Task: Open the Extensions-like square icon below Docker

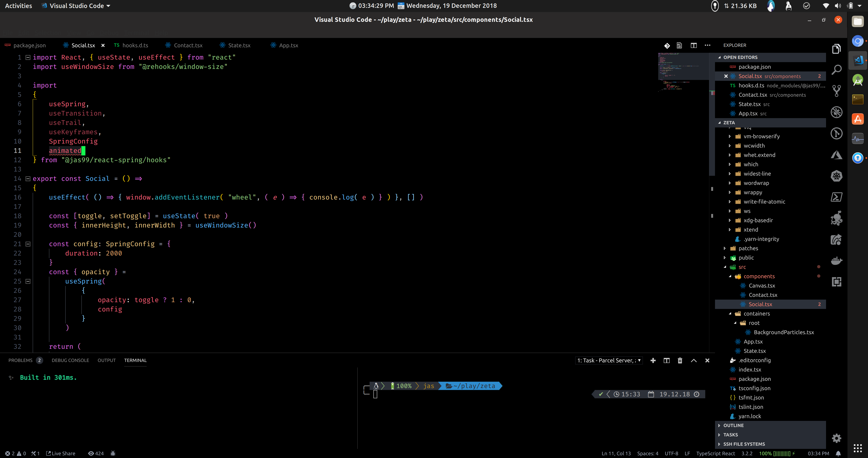Action: point(836,282)
